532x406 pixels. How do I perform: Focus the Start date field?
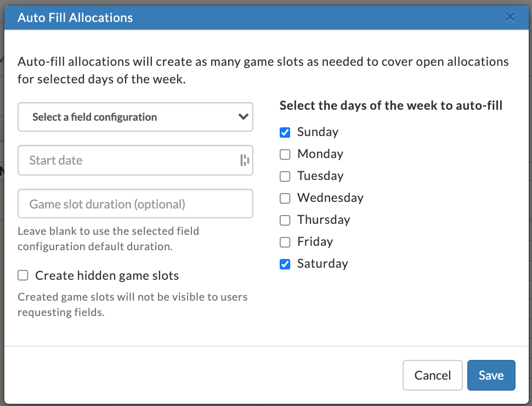coord(135,160)
